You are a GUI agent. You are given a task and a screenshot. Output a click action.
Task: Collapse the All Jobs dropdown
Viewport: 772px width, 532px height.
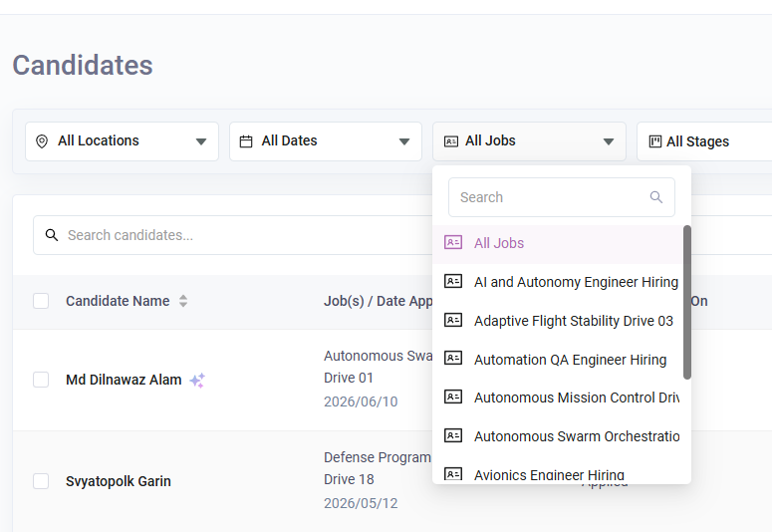pyautogui.click(x=529, y=141)
